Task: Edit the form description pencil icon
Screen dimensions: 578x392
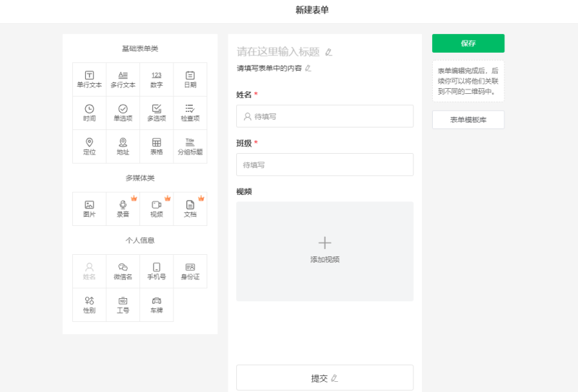Action: pos(309,68)
